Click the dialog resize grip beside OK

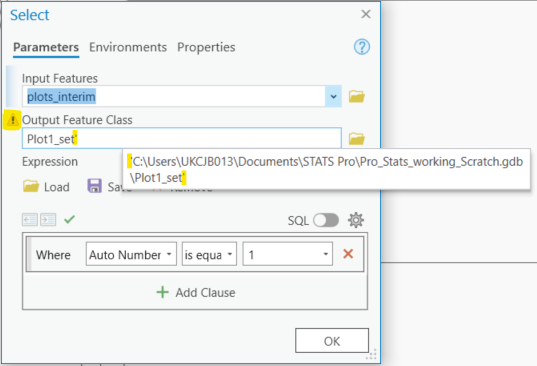click(371, 355)
